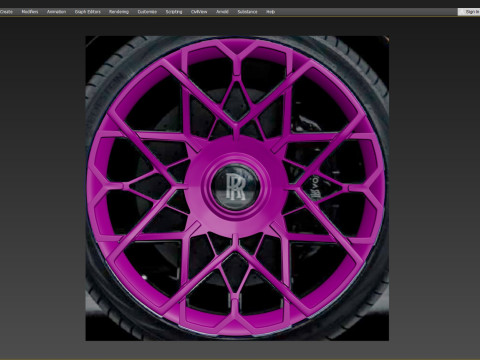Open the Scripting menu
Viewport: 480px width, 360px height.
(x=174, y=12)
